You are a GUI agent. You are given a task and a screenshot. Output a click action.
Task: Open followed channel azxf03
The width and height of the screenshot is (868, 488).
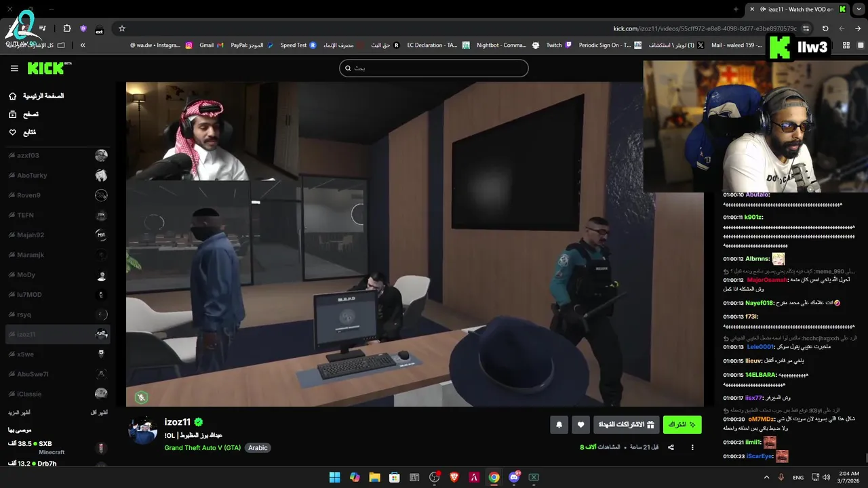(58, 156)
